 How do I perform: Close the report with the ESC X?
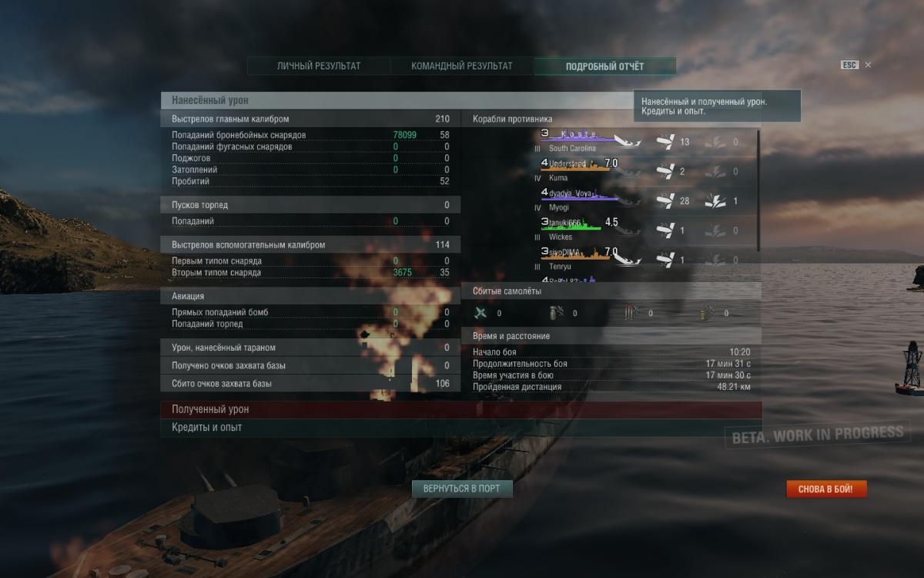868,66
